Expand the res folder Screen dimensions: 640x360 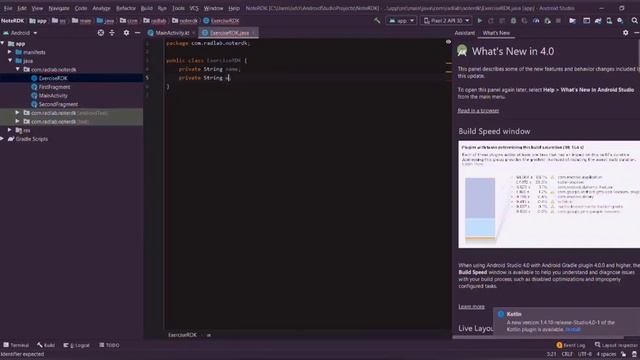(x=10, y=130)
